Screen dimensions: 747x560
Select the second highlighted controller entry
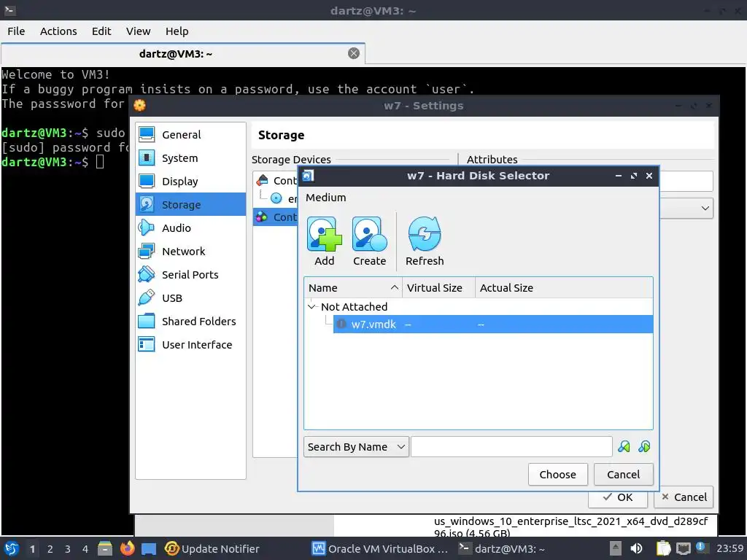(x=276, y=217)
